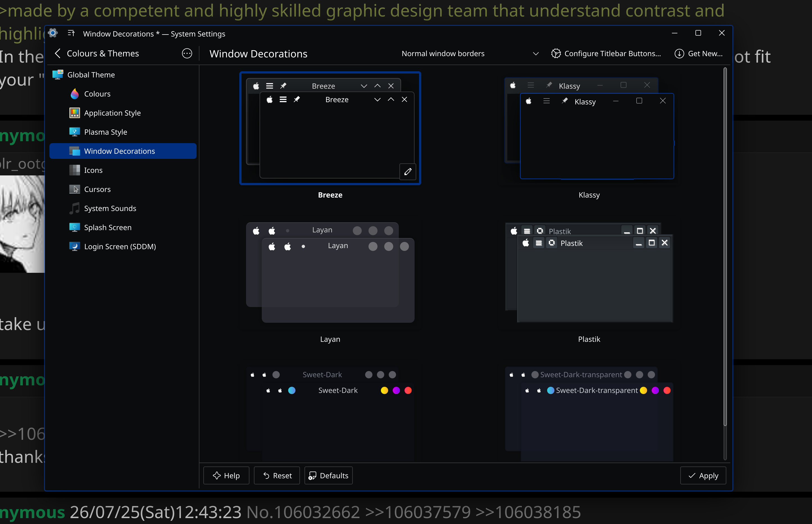Image resolution: width=812 pixels, height=524 pixels.
Task: Click the Defaults button
Action: (328, 475)
